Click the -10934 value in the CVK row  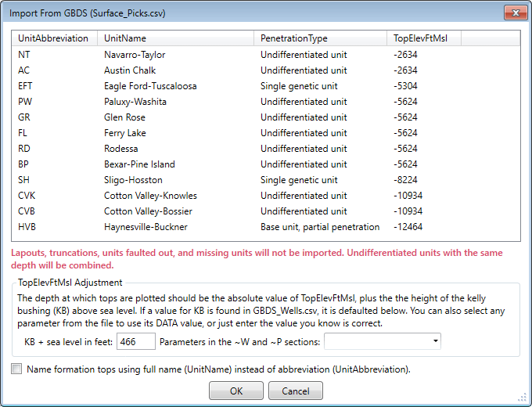[x=408, y=195]
